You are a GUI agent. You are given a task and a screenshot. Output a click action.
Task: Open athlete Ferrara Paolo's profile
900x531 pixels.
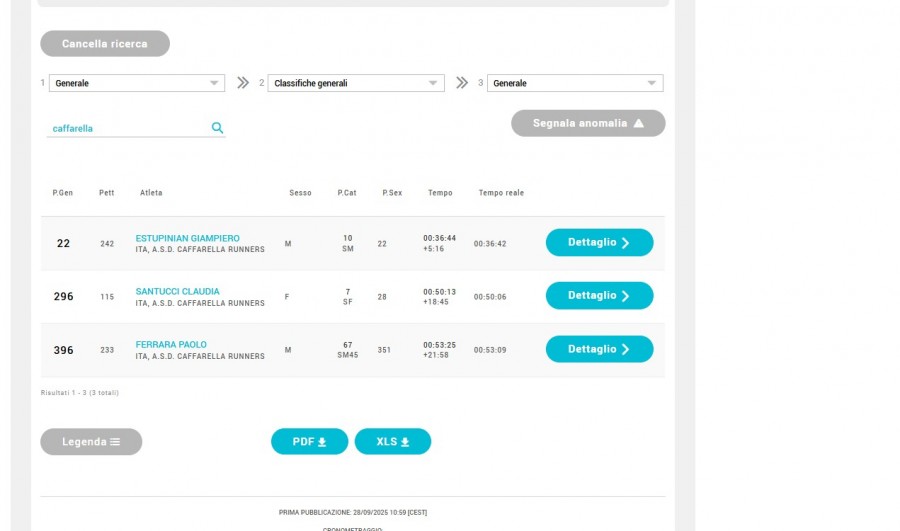(171, 344)
